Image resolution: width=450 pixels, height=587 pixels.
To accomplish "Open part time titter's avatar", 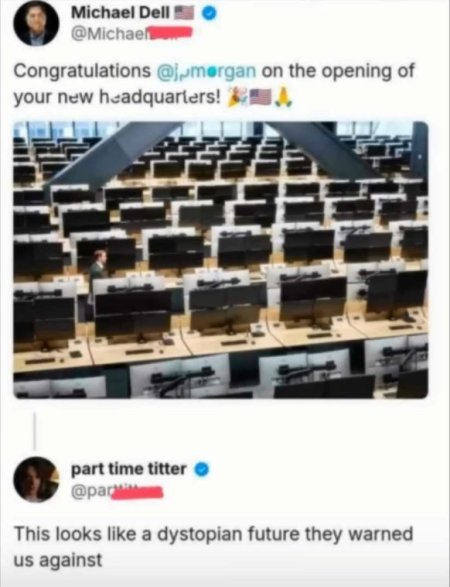I will (x=36, y=479).
